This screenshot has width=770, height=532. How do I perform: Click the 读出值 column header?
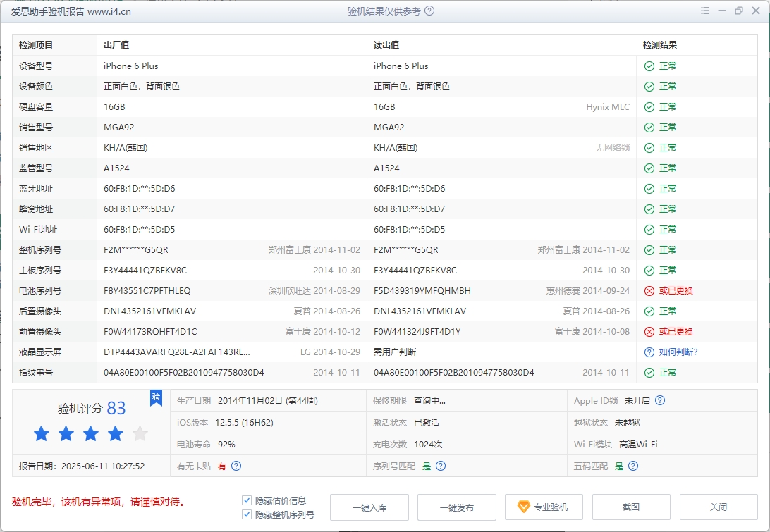(386, 45)
